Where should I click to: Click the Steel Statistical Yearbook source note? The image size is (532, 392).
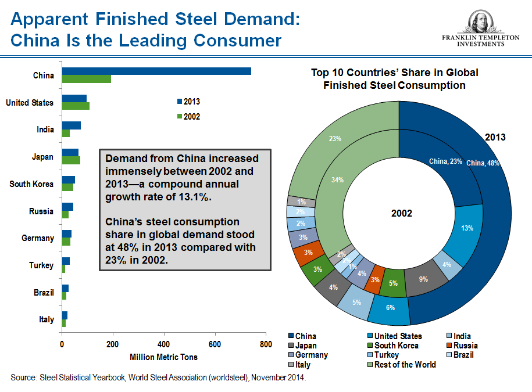(158, 377)
